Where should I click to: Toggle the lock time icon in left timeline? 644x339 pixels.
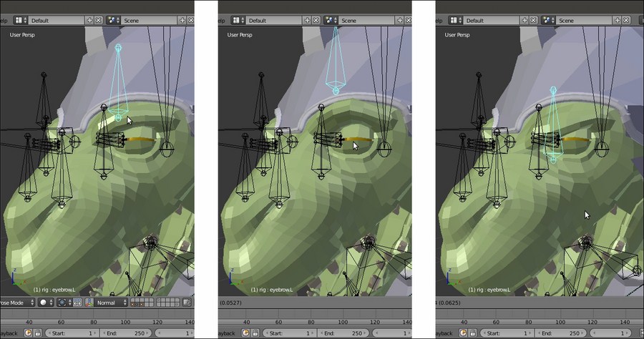[38, 333]
